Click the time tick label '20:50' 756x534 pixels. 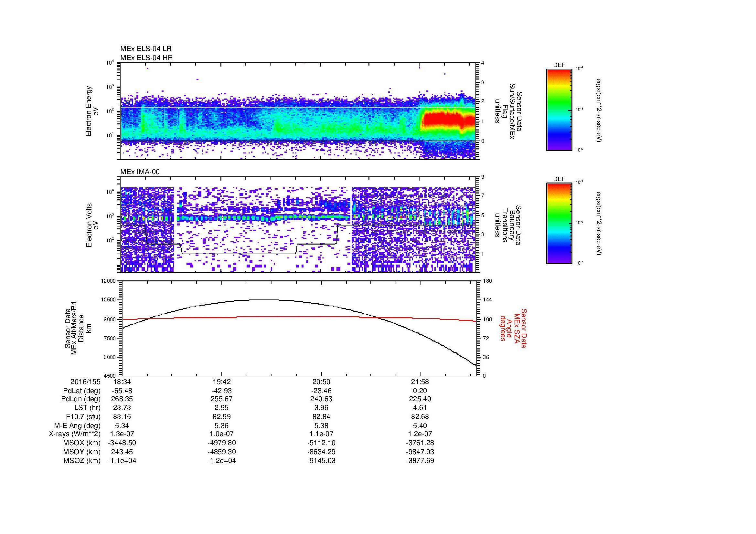tap(321, 382)
